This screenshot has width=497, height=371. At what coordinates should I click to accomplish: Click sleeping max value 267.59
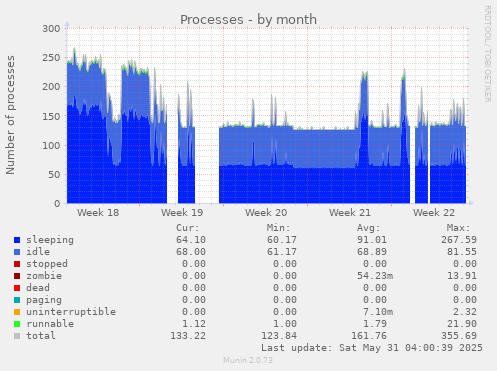(x=459, y=240)
